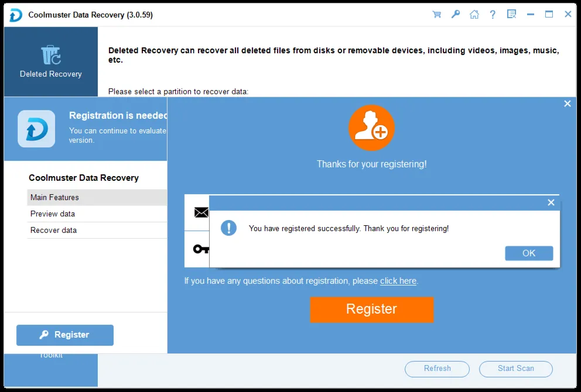This screenshot has height=392, width=581.
Task: Click the Start Scan button
Action: click(516, 369)
